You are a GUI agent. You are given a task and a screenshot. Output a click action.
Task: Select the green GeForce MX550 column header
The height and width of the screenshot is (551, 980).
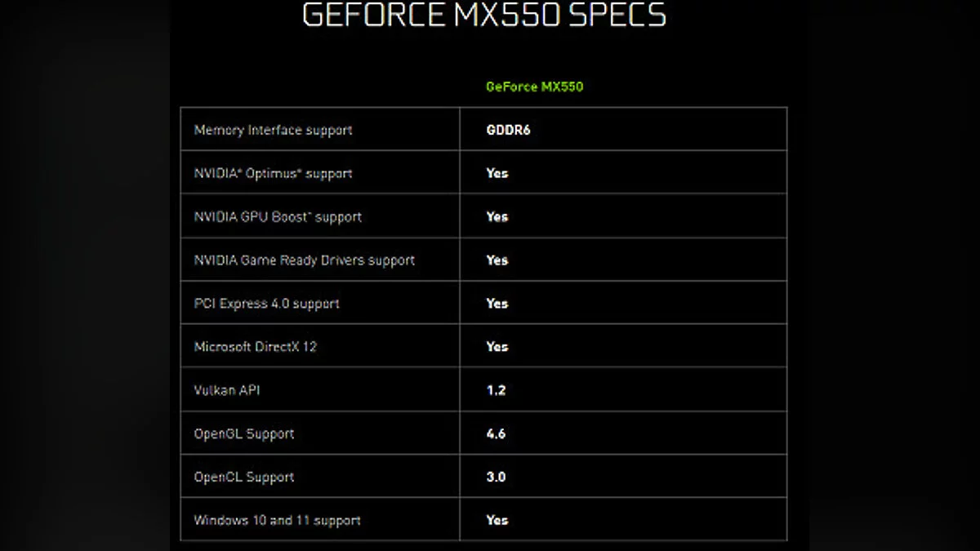coord(534,87)
